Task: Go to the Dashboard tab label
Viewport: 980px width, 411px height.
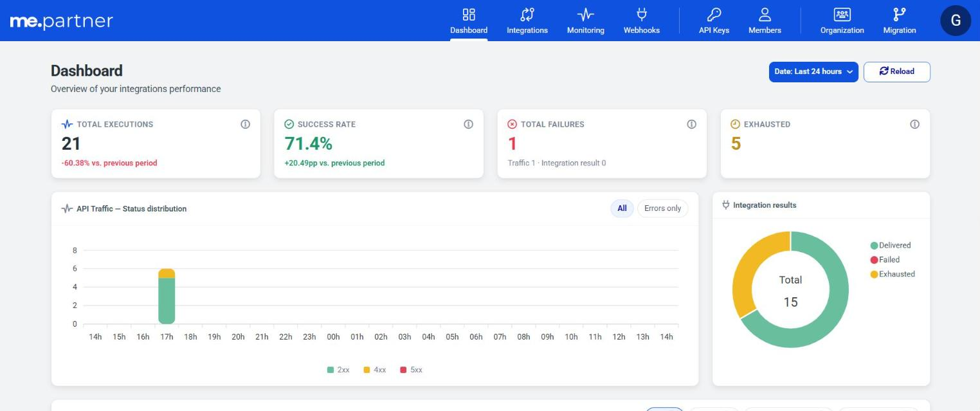Action: pyautogui.click(x=469, y=30)
